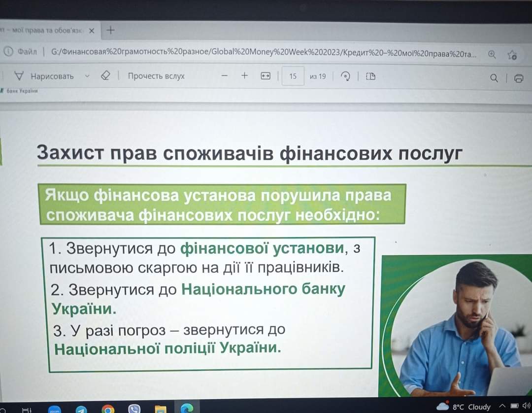Click the battery icon in the tray
This screenshot has width=532, height=413.
click(515, 405)
